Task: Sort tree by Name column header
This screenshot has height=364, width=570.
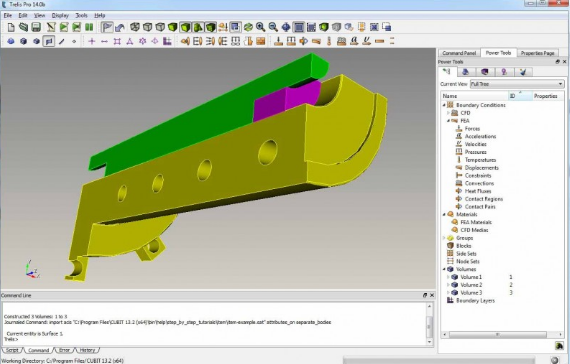Action: pos(474,96)
